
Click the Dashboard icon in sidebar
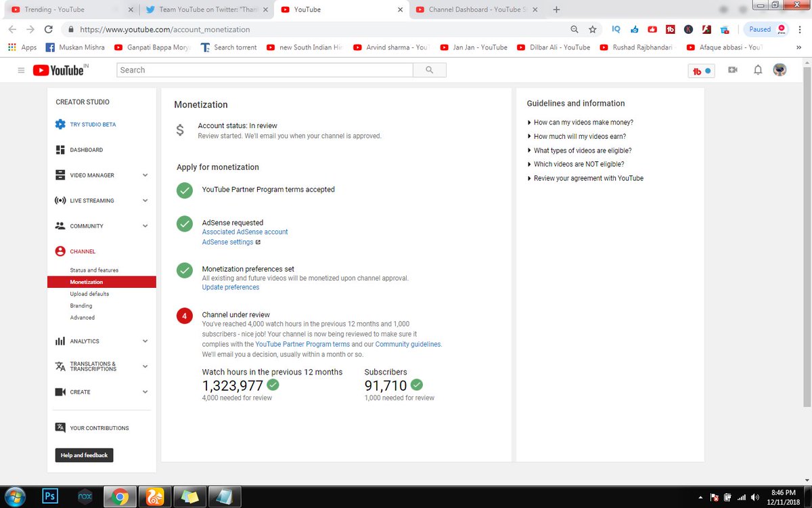click(60, 150)
